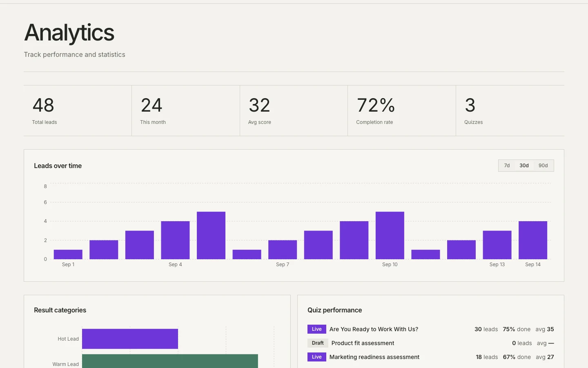Click the "Result categories" heading
The height and width of the screenshot is (368, 588).
click(x=60, y=310)
